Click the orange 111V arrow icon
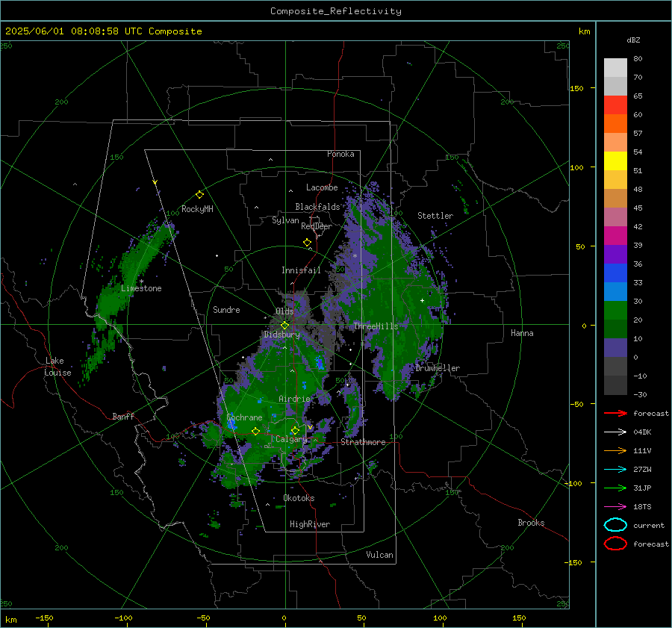This screenshot has height=628, width=672. coord(615,450)
